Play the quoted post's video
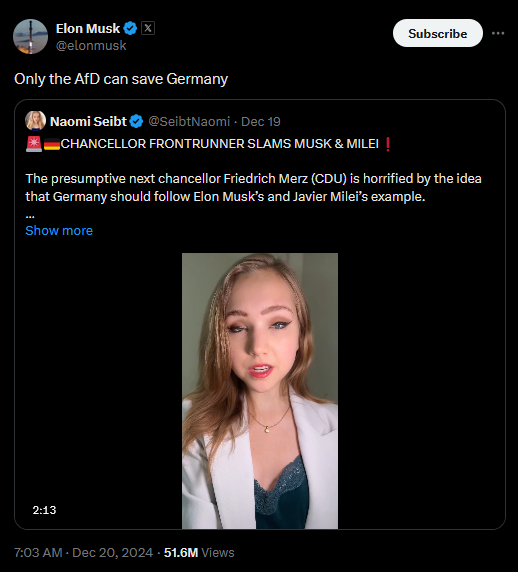 pyautogui.click(x=260, y=391)
